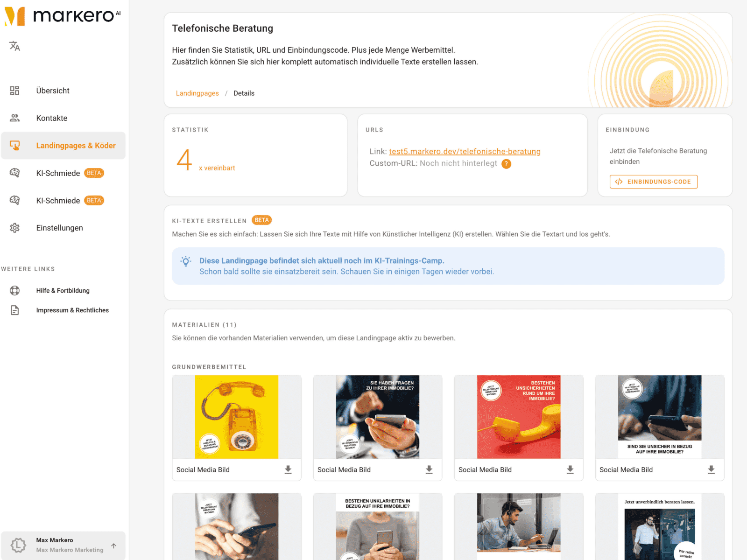This screenshot has width=747, height=560.
Task: Click the Landingpages & Köder sidebar icon
Action: 15,146
